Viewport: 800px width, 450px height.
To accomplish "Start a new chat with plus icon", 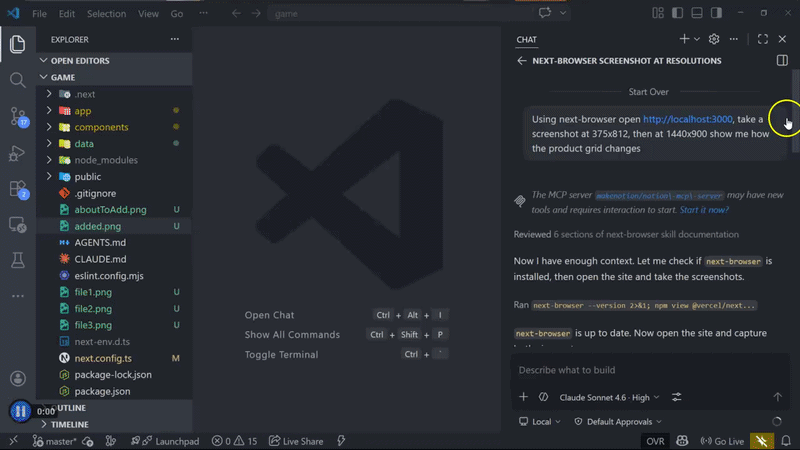I will [684, 39].
